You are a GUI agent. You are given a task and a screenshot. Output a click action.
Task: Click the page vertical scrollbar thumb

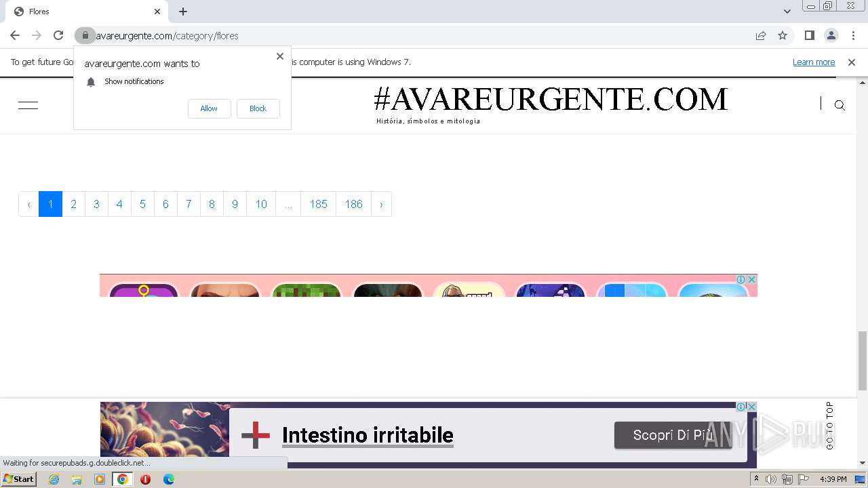[863, 361]
